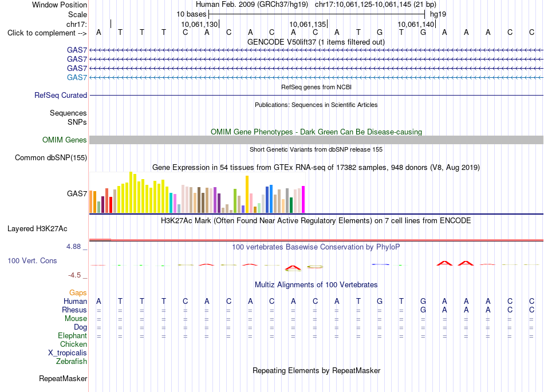Click the Rhesus species row label
The image size is (544, 392).
pyautogui.click(x=74, y=310)
